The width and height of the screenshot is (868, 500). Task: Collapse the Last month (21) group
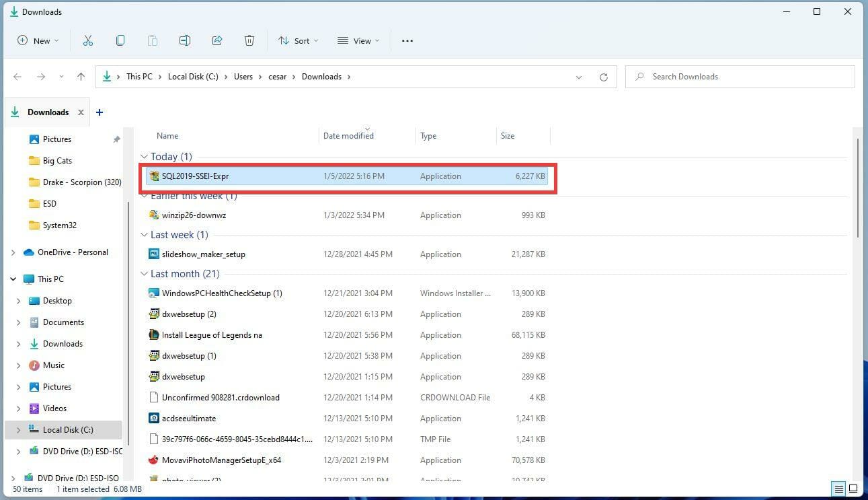coord(145,274)
